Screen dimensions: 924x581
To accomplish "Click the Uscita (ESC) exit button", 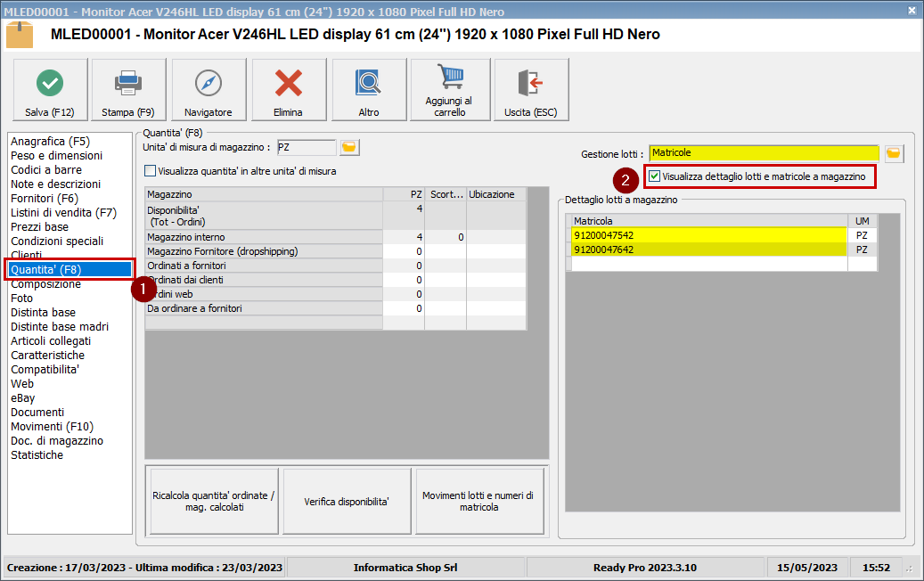I will click(x=532, y=90).
